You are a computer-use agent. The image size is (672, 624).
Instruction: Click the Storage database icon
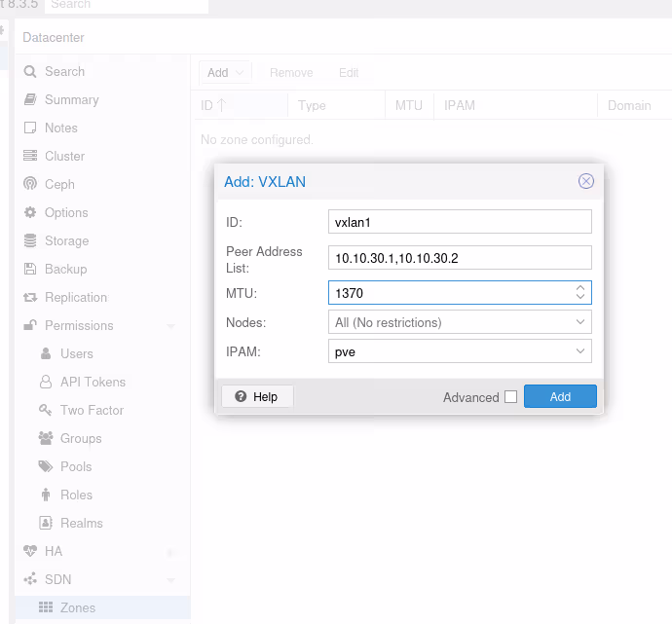(30, 240)
